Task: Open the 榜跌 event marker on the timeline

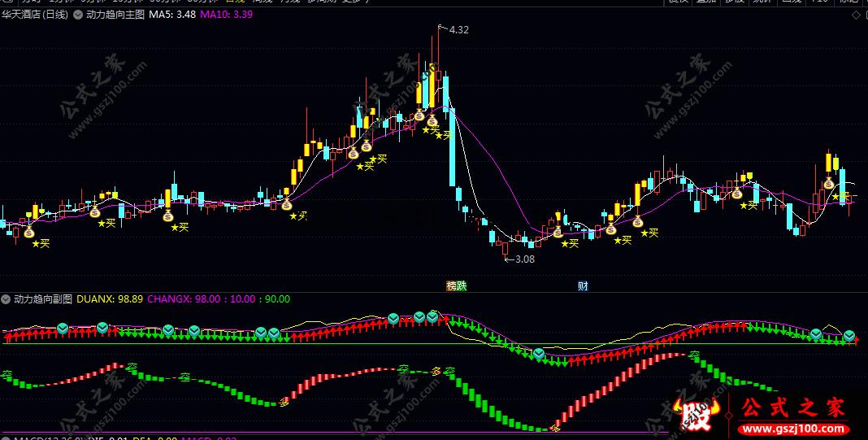Action: [457, 286]
